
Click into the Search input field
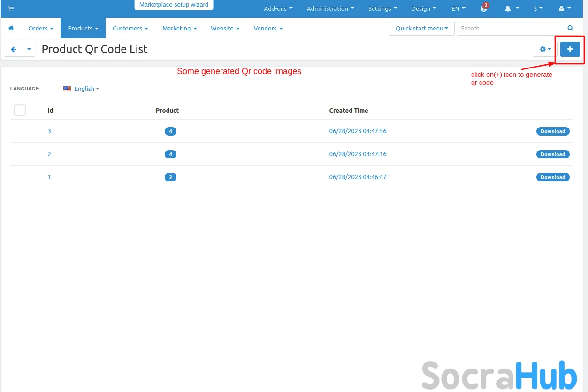(x=509, y=28)
